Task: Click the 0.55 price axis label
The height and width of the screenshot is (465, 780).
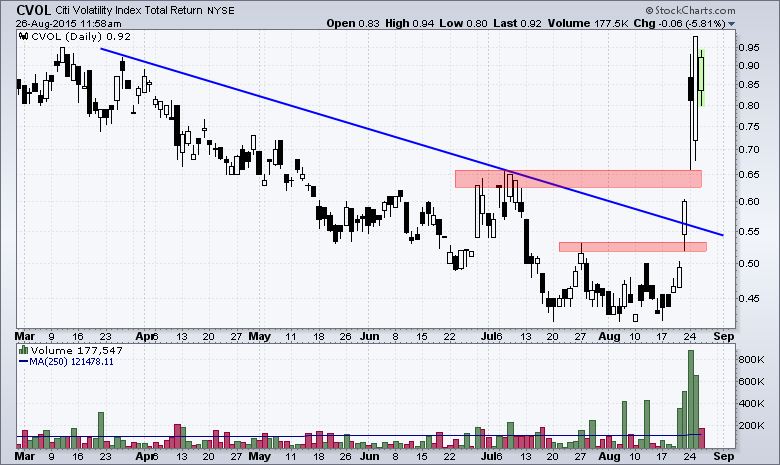Action: [x=749, y=232]
